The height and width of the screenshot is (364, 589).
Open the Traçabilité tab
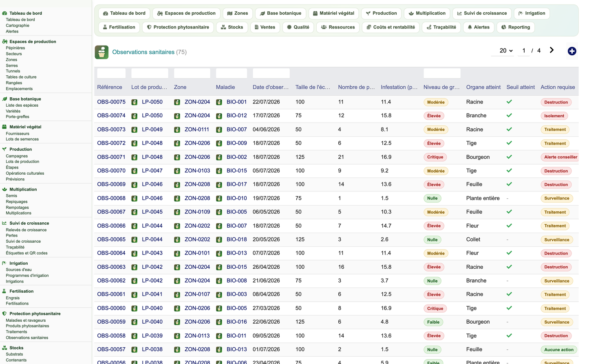pos(441,27)
